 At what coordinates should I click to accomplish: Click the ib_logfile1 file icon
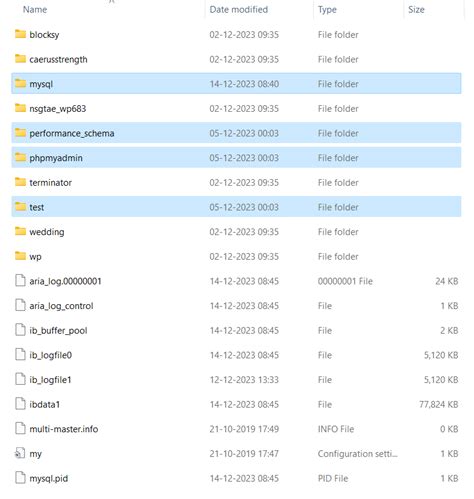click(20, 379)
